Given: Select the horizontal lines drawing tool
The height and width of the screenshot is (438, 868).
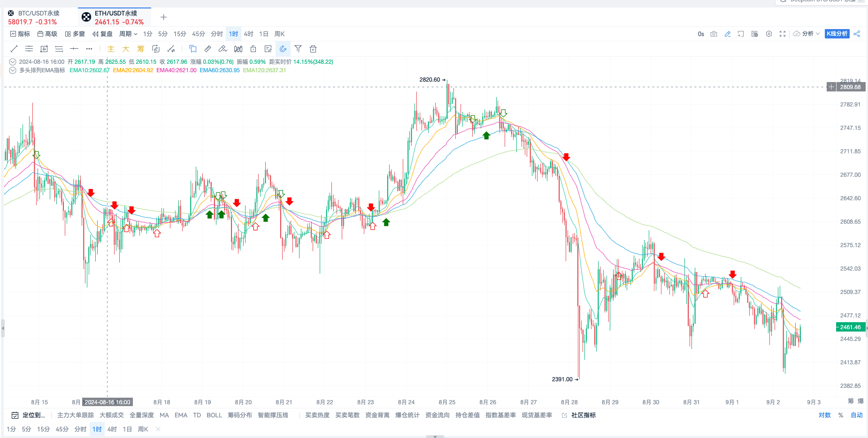Looking at the screenshot, I should [x=59, y=49].
